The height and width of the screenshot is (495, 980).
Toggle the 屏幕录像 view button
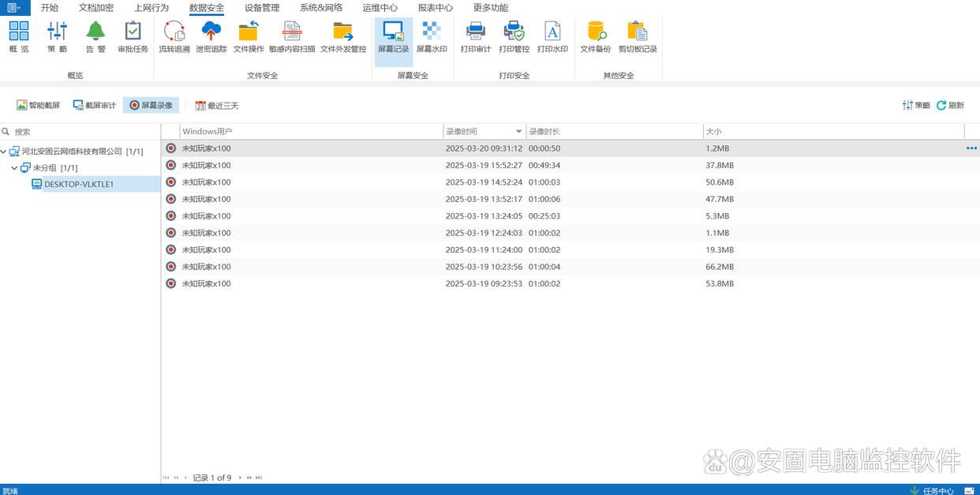click(x=151, y=105)
